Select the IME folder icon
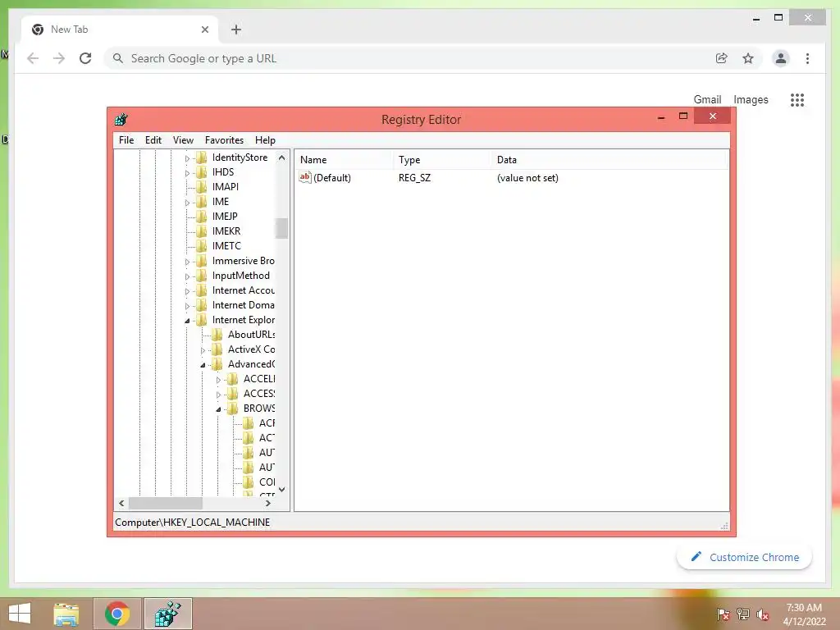This screenshot has width=840, height=630. tap(202, 202)
